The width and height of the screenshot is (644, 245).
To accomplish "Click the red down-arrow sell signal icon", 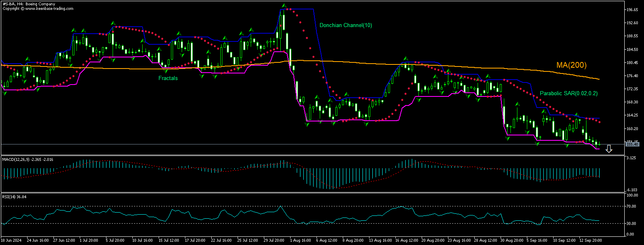I will pyautogui.click(x=609, y=149).
